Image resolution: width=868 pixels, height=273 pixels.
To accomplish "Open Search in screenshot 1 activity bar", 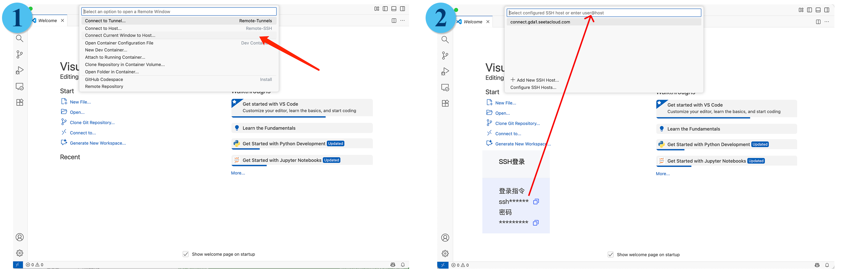I will [x=20, y=38].
